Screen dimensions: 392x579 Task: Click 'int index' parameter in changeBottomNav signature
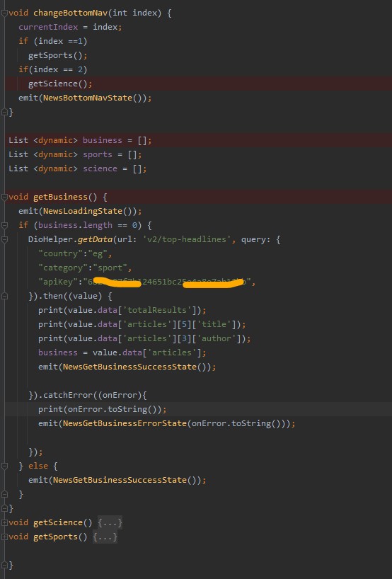pyautogui.click(x=134, y=13)
